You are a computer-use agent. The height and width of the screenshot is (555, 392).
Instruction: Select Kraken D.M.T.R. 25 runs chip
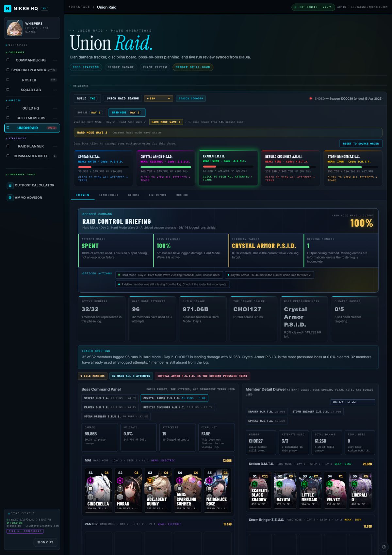point(110,407)
